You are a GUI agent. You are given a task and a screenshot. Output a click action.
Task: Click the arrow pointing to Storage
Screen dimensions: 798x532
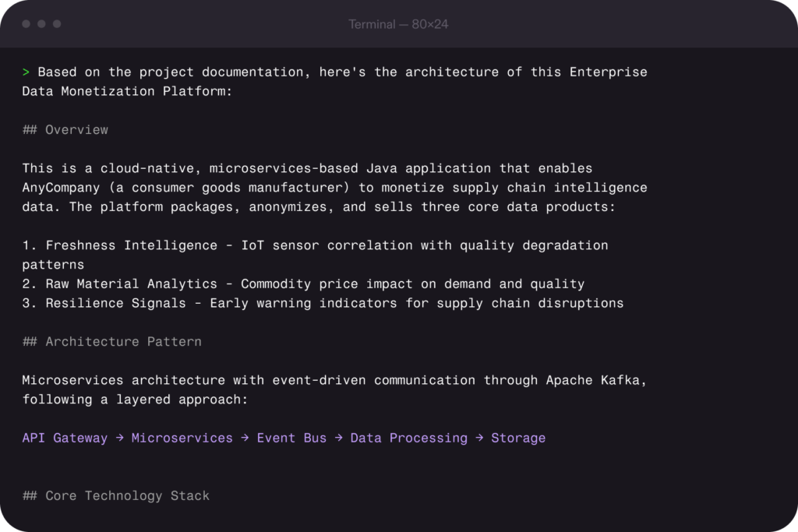478,438
